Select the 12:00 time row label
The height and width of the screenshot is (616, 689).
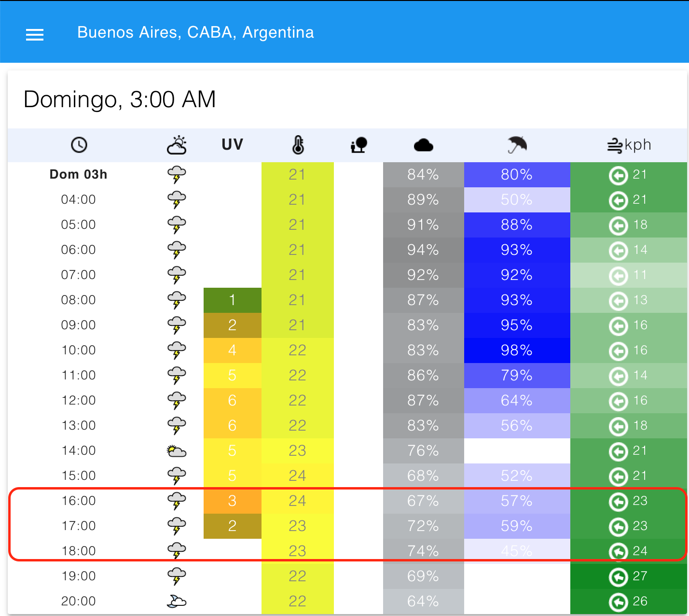click(x=79, y=401)
